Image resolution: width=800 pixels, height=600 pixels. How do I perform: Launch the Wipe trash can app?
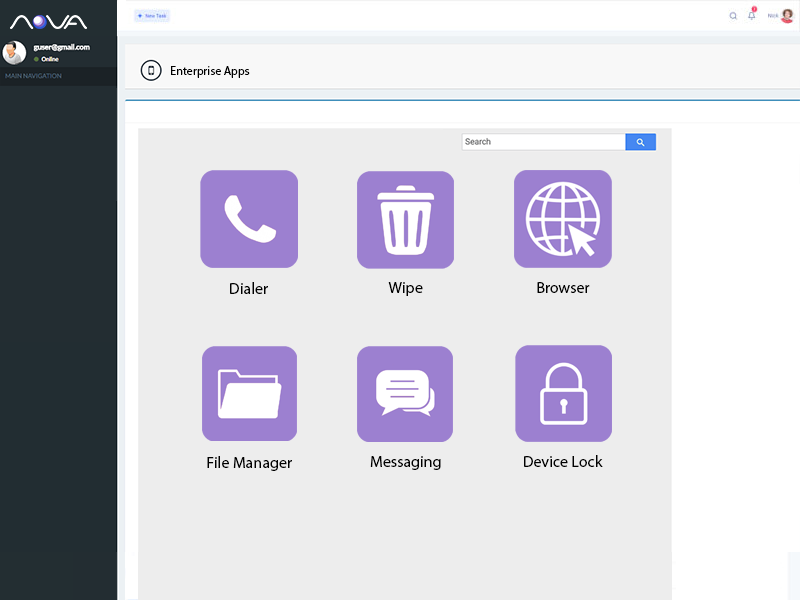pyautogui.click(x=405, y=220)
